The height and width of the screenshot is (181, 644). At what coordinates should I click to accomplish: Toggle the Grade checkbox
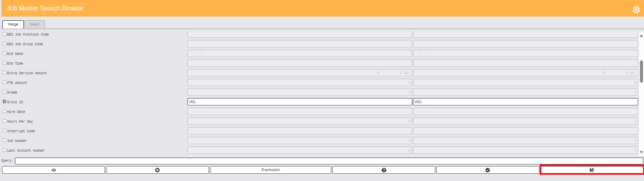coord(4,92)
